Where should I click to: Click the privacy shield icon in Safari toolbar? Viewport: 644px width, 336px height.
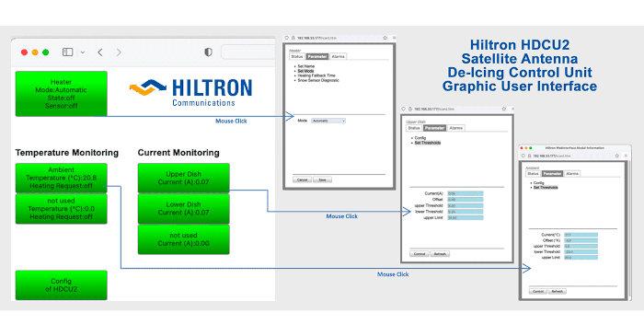pyautogui.click(x=208, y=52)
